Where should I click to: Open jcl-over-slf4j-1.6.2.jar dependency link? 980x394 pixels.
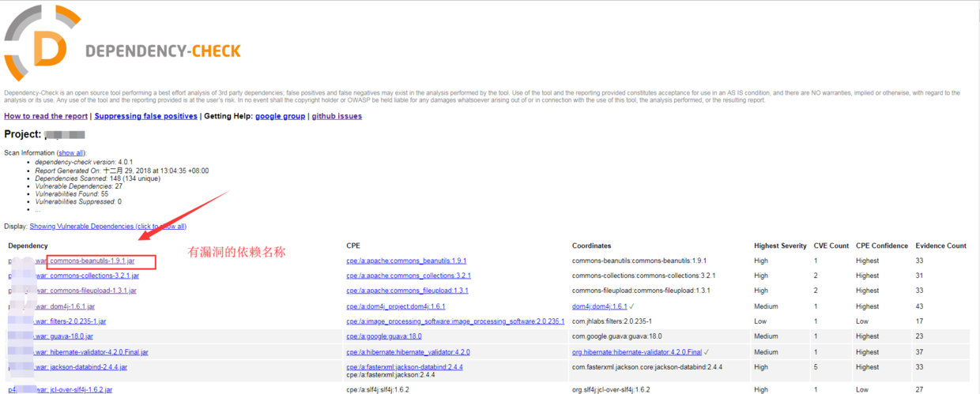pyautogui.click(x=81, y=389)
